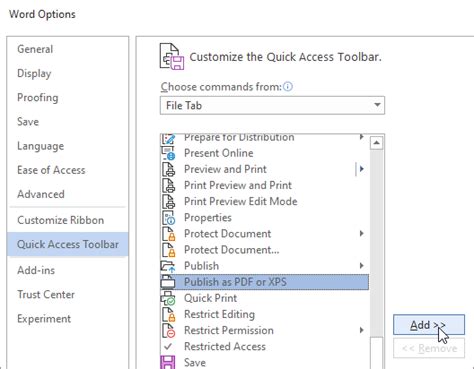Screen dimensions: 474x369
Task: Open the Trust Center category
Action: 46,295
